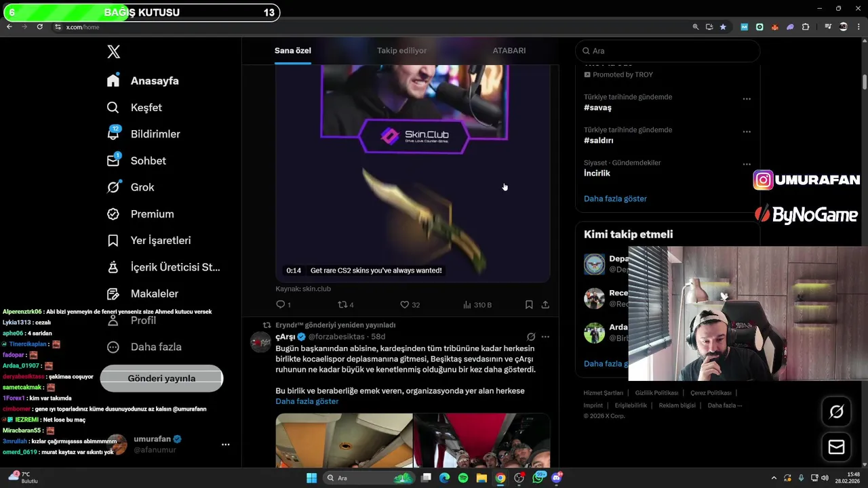Viewport: 868px width, 488px height.
Task: Open Chrome three-dot menu
Action: coord(859,27)
